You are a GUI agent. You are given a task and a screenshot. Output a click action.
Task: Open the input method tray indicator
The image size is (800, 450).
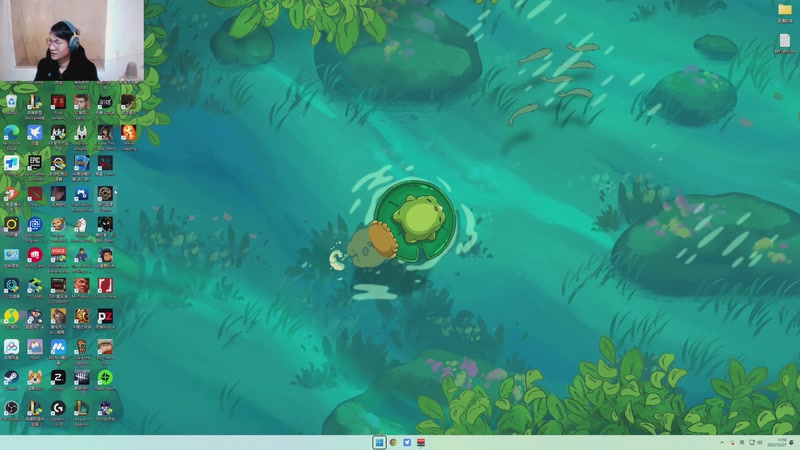click(742, 442)
